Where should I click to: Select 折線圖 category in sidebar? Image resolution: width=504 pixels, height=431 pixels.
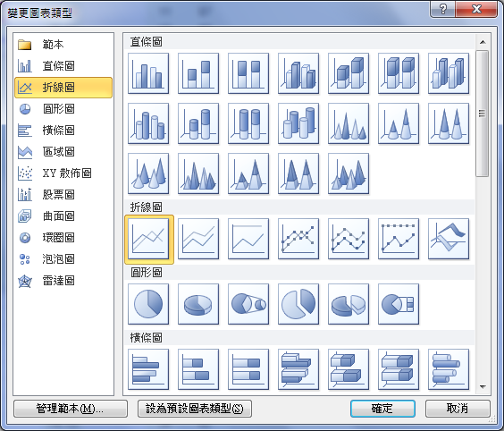[63, 87]
